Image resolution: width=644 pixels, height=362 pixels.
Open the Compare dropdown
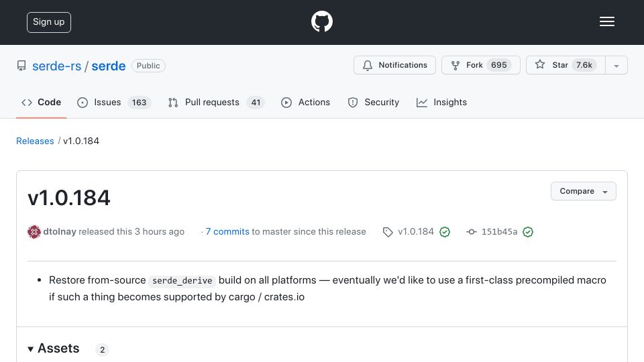[x=583, y=191]
